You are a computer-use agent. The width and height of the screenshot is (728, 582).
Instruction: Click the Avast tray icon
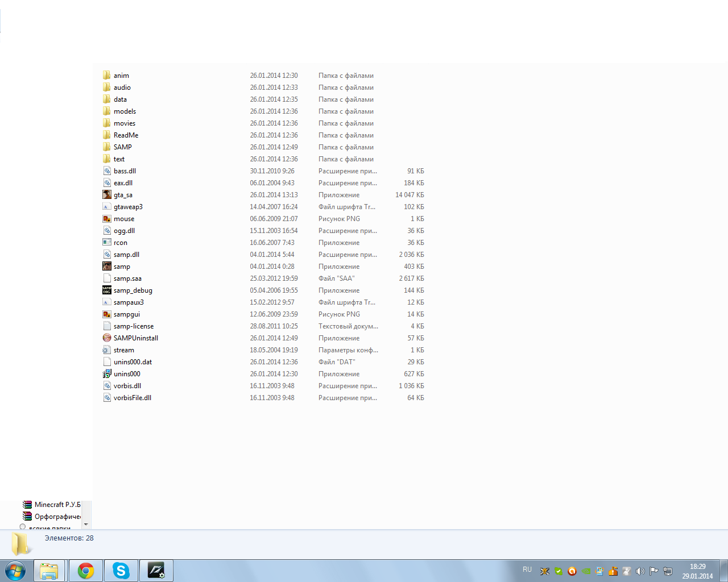click(572, 571)
